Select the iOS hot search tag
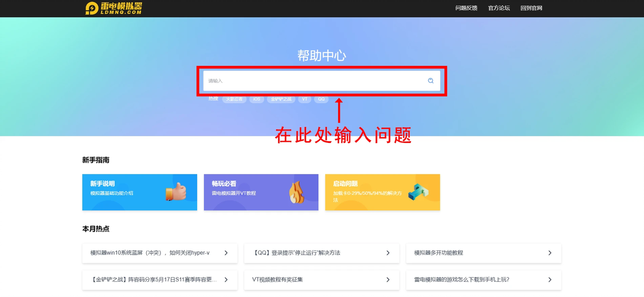 click(x=256, y=99)
